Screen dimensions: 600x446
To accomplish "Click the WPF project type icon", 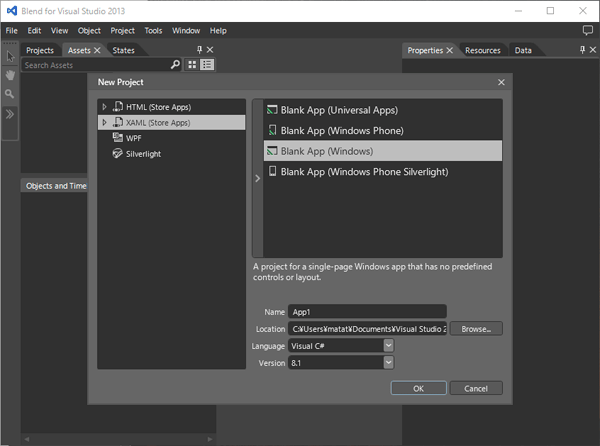I will [118, 137].
